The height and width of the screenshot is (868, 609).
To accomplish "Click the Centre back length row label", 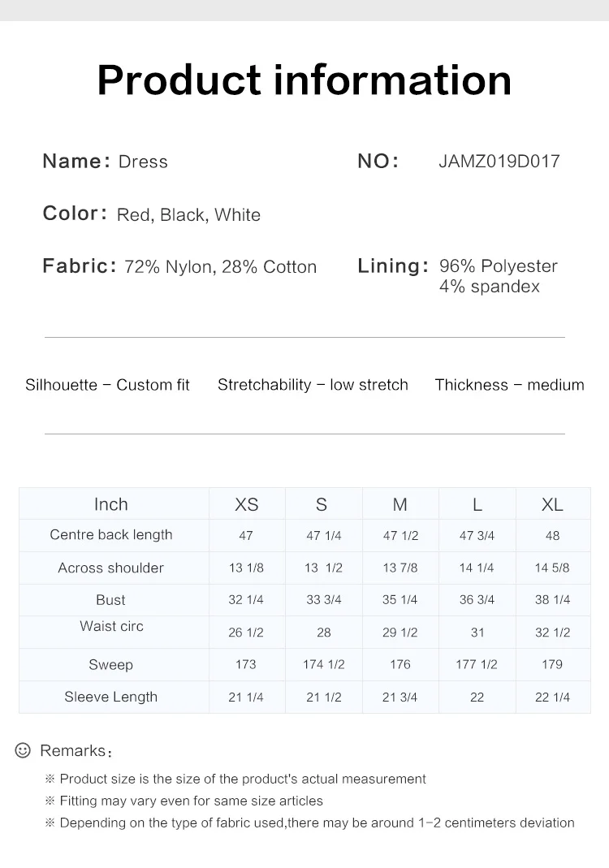I will coord(111,535).
